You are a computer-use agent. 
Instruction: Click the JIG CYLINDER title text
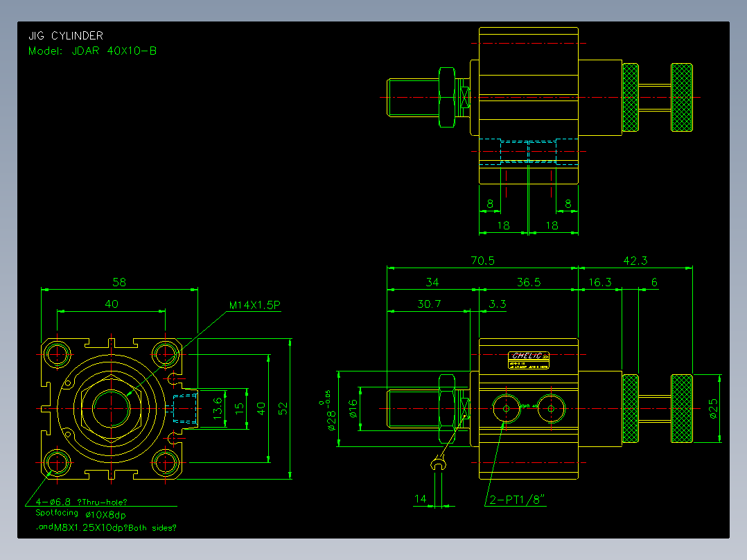(66, 36)
